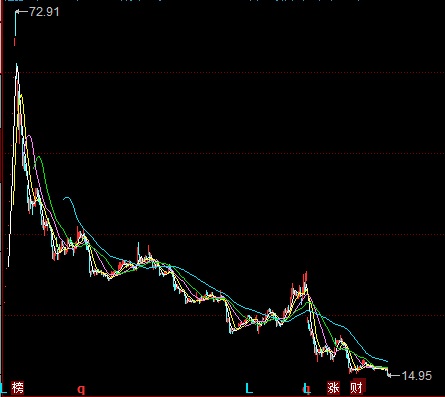Select the start of the cyan moving average line
Viewport: 445px width, 397px height.
tap(64, 199)
